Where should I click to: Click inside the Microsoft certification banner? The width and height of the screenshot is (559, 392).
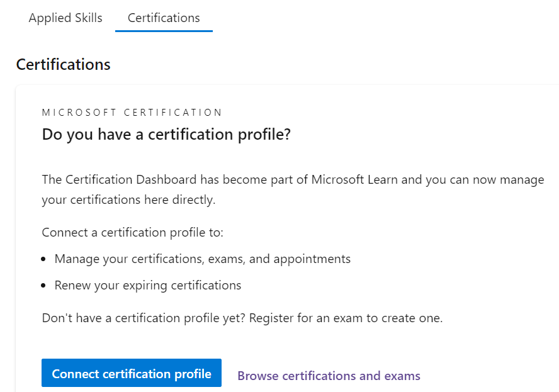(x=132, y=112)
